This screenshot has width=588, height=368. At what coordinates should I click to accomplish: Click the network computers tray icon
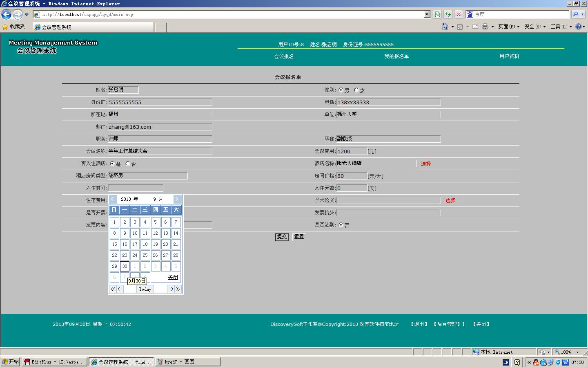551,362
